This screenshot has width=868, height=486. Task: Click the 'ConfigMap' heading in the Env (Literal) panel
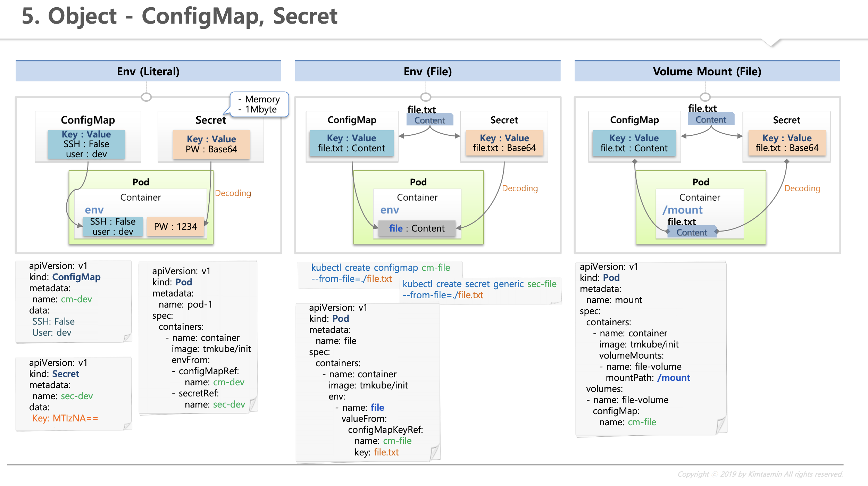pyautogui.click(x=88, y=120)
